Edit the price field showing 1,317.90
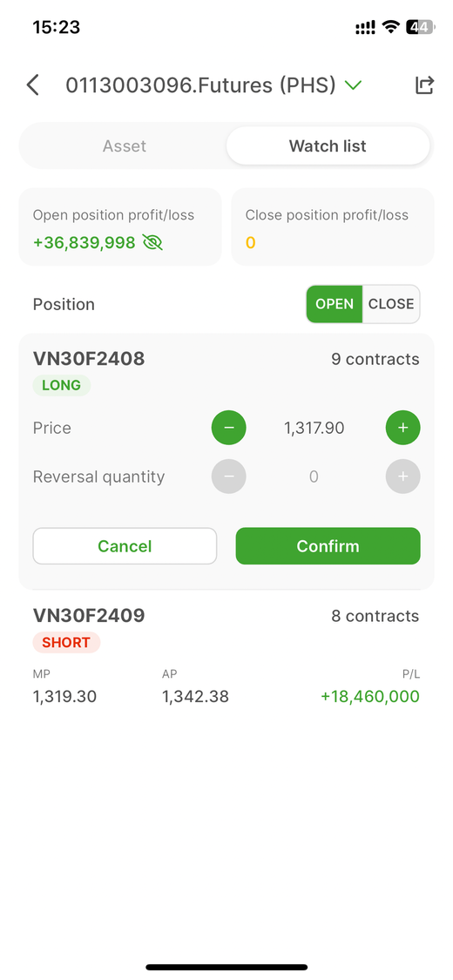The height and width of the screenshot is (980, 453). click(x=314, y=428)
